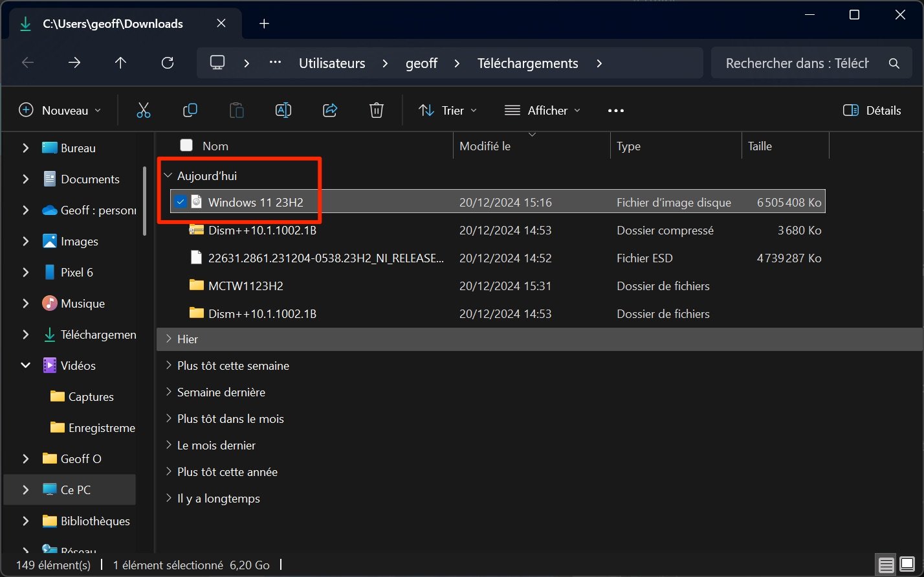Screen dimensions: 924x577
Task: Click the Windows 11 23H2 disc image icon
Action: click(197, 202)
